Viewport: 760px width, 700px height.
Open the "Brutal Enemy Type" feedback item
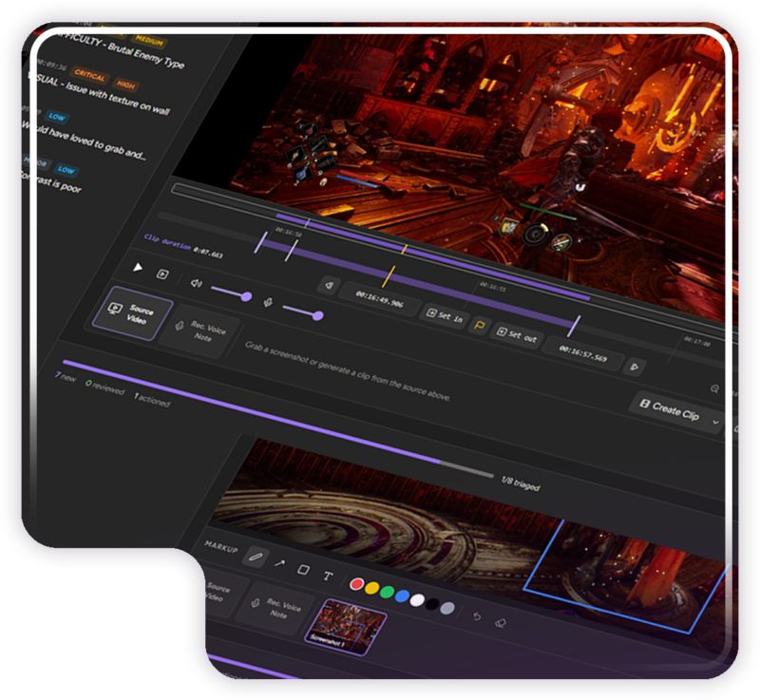tap(145, 55)
